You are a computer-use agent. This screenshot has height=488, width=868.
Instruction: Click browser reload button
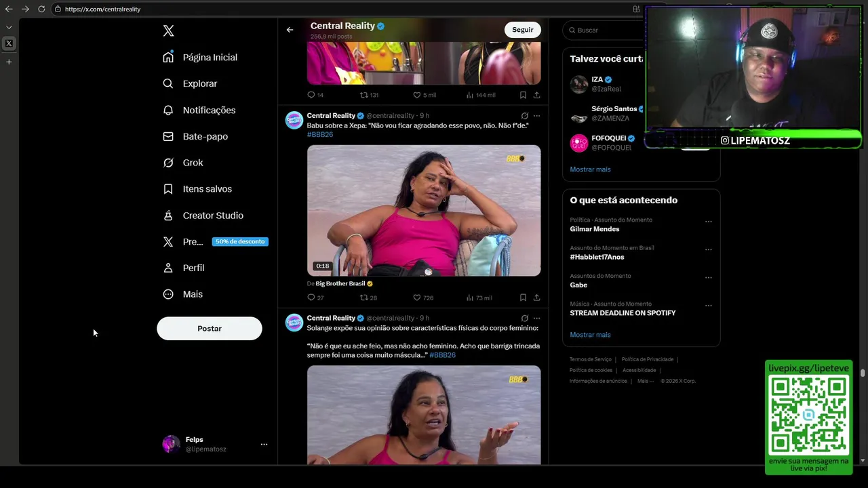click(x=41, y=9)
